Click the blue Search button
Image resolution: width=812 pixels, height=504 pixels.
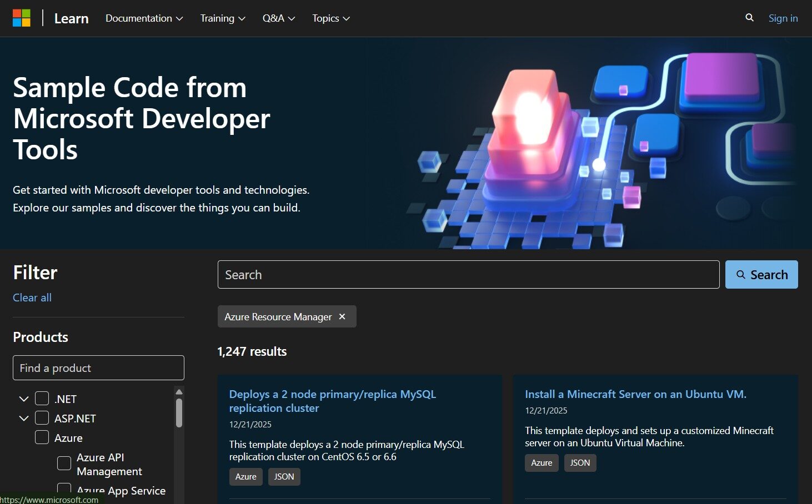[761, 275]
